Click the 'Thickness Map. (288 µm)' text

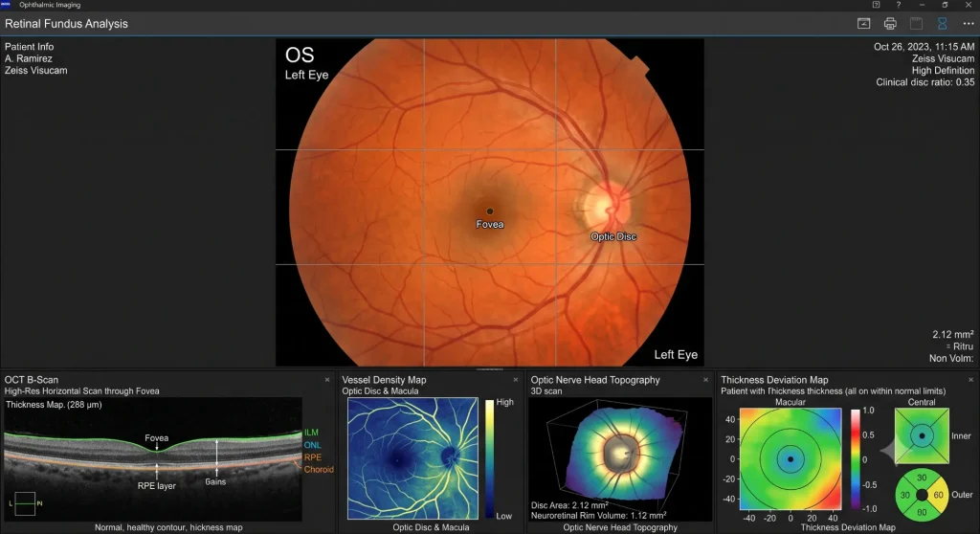(54, 405)
